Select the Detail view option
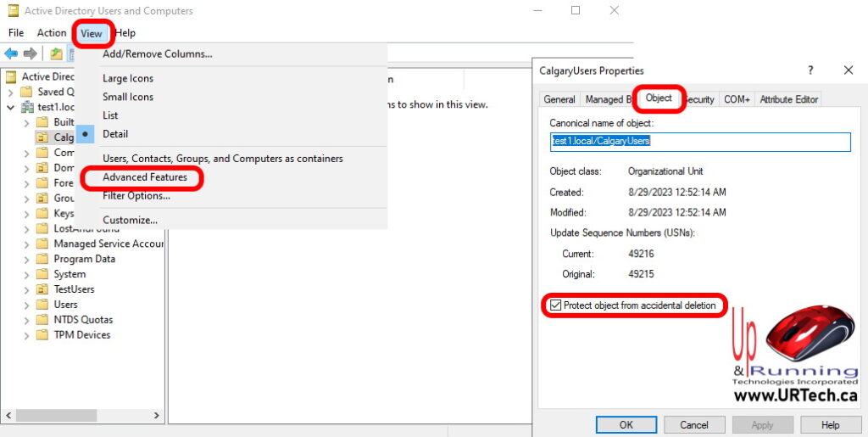This screenshot has height=437, width=868. point(115,134)
